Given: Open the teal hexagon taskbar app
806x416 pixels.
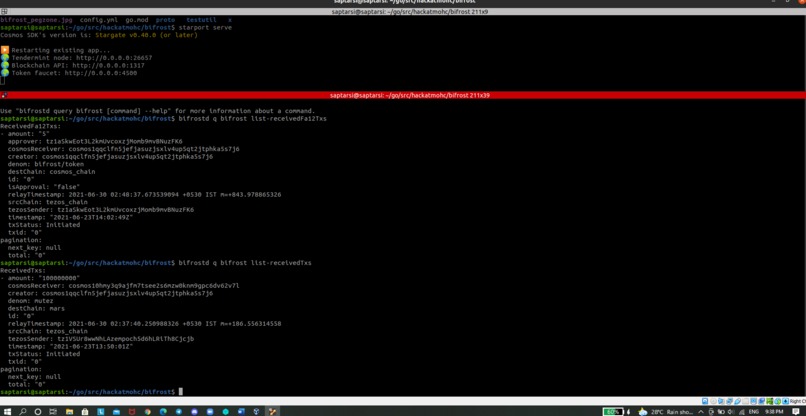Looking at the screenshot, I should point(226,412).
